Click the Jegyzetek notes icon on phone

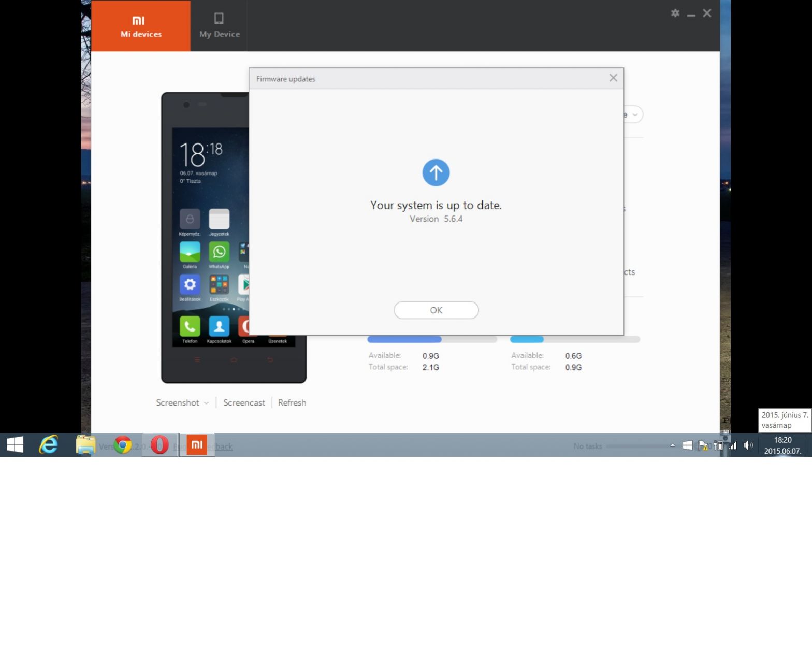pos(219,219)
